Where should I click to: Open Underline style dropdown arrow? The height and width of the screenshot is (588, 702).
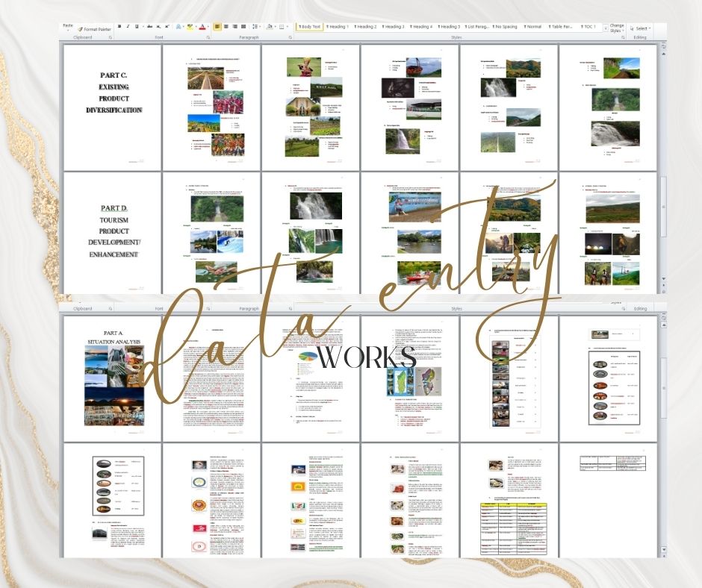(143, 26)
